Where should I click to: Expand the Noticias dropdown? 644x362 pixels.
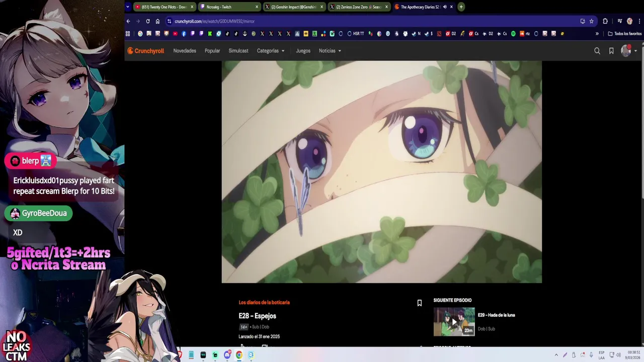click(x=330, y=51)
